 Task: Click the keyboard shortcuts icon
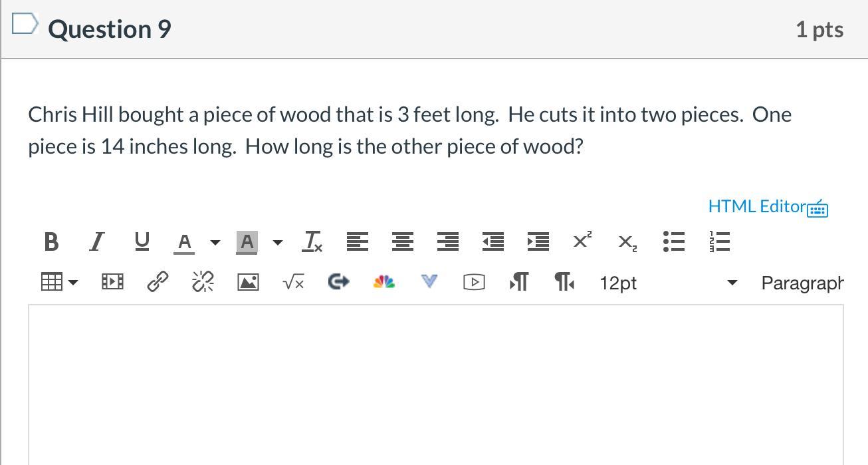(x=817, y=208)
